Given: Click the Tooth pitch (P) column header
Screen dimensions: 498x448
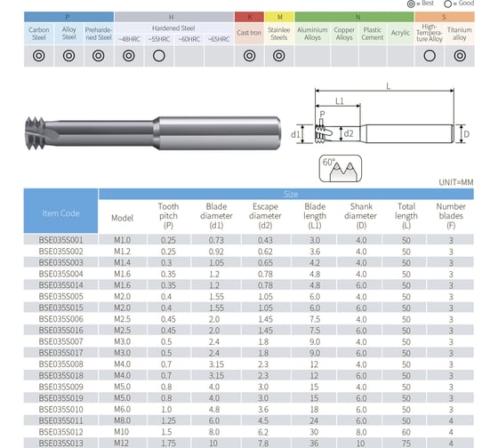Looking at the screenshot, I should pos(168,216).
